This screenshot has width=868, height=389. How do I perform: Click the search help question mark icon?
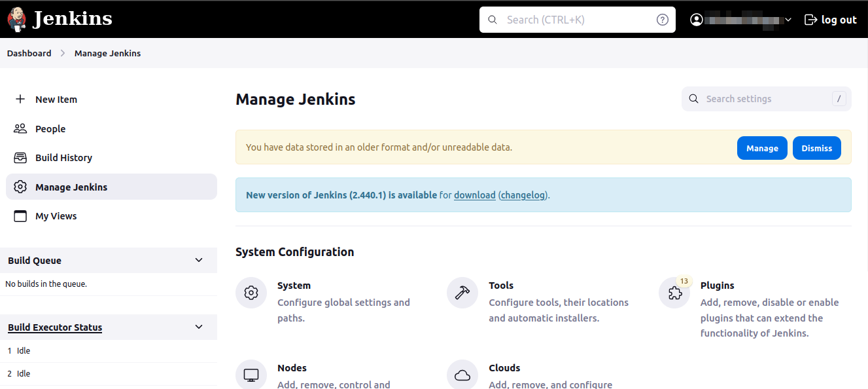(663, 20)
